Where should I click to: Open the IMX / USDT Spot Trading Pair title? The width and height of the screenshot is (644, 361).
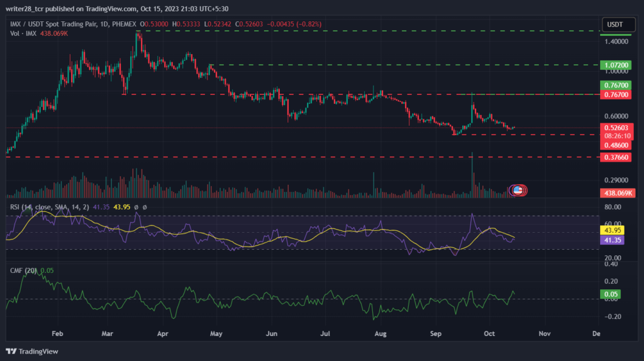click(x=73, y=25)
